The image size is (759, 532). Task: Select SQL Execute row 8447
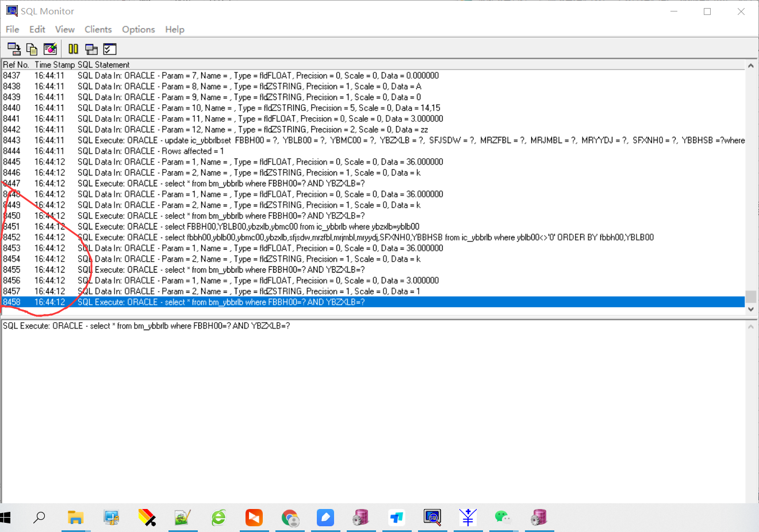(x=374, y=183)
